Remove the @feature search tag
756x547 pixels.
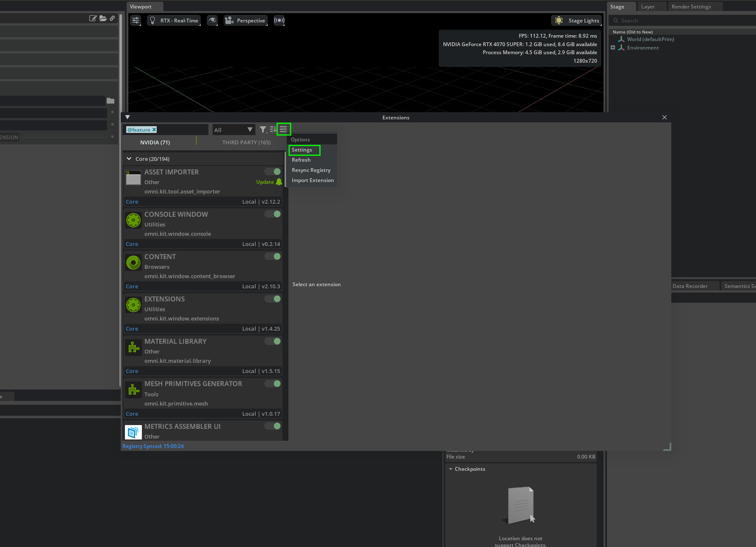[x=154, y=130]
